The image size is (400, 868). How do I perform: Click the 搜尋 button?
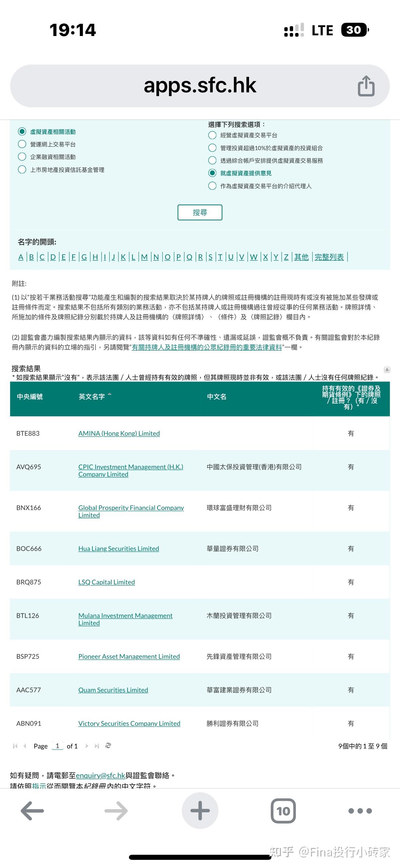point(200,212)
